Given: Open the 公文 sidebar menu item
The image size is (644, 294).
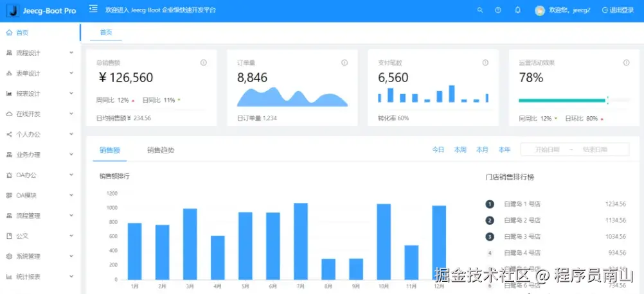Looking at the screenshot, I should (40, 236).
